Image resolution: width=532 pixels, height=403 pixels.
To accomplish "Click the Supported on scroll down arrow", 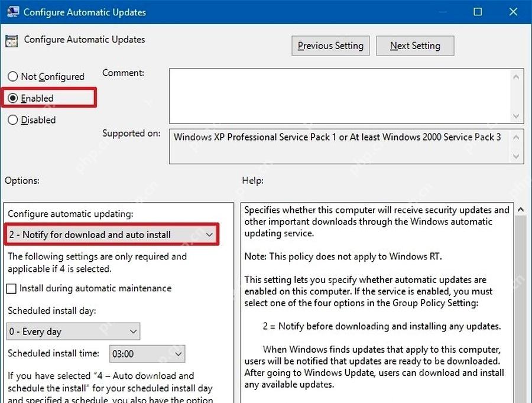I will coord(516,156).
